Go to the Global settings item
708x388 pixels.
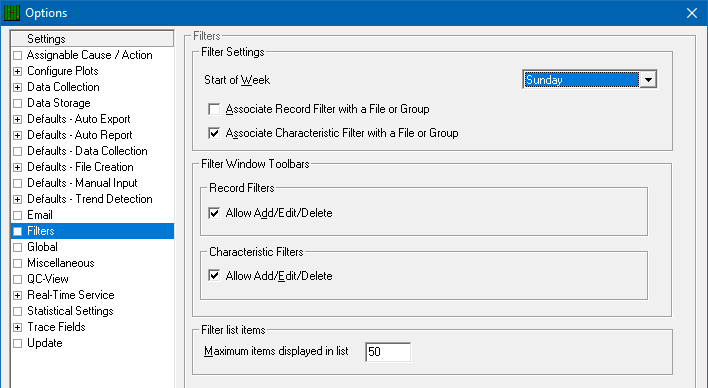42,247
